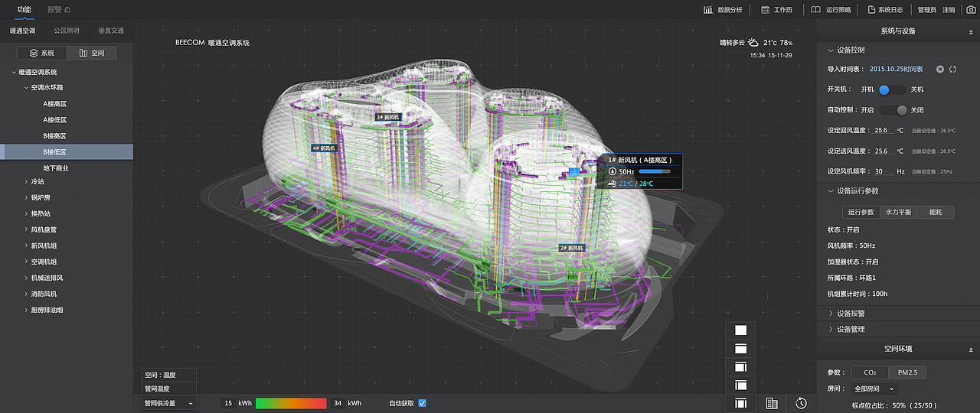
Task: Open the 数据分析 chart icon
Action: (707, 10)
